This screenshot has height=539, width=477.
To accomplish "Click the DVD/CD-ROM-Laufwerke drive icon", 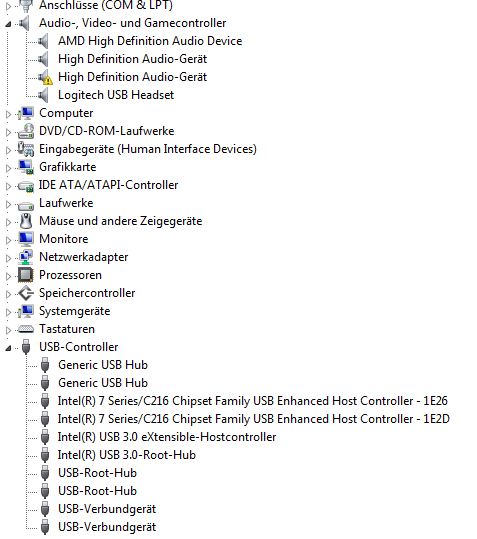I will (x=26, y=131).
